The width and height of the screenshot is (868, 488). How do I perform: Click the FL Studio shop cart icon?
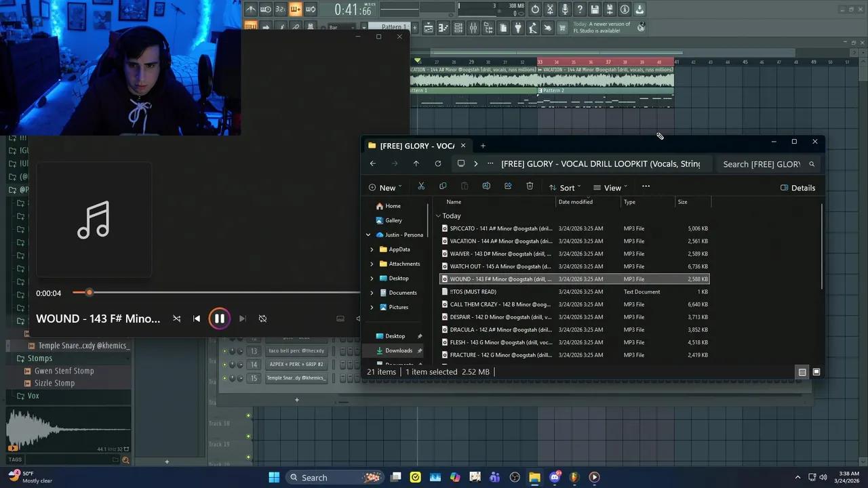561,27
